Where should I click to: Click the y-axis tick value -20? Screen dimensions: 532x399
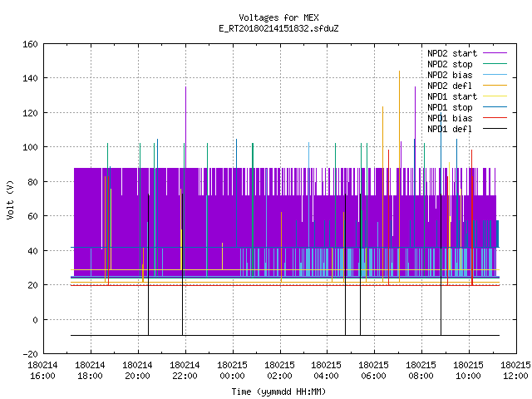click(x=30, y=354)
